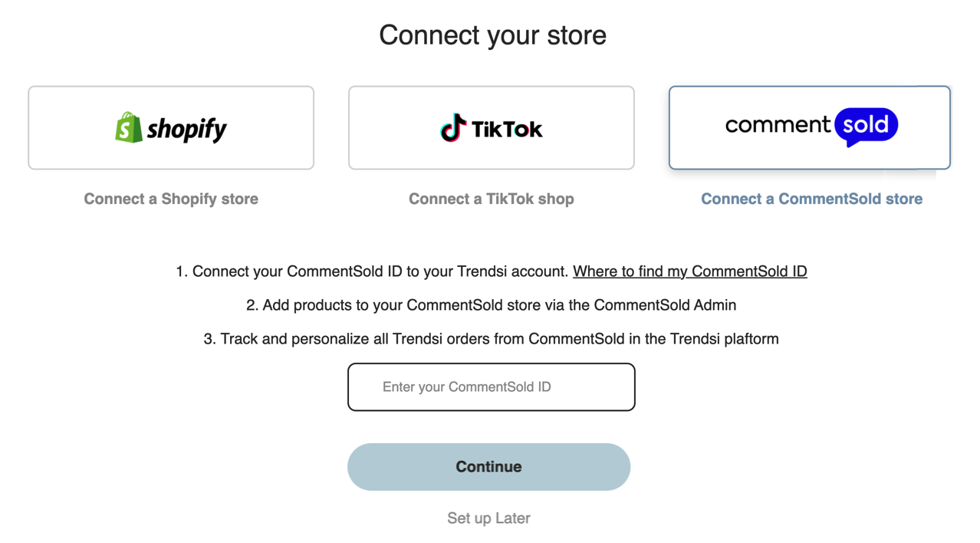Click the TikTok music note logo
This screenshot has height=543, width=980.
(x=453, y=128)
